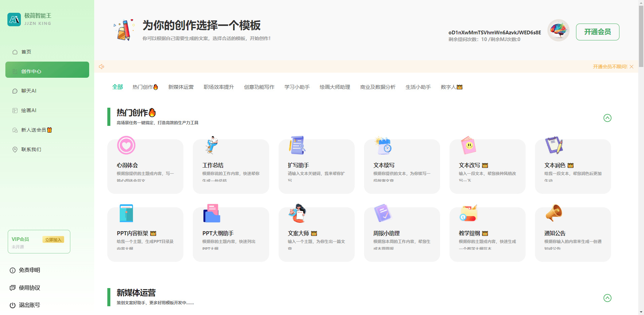The width and height of the screenshot is (644, 315).
Task: Click the 周报小助理 purple checklist icon
Action: (383, 213)
